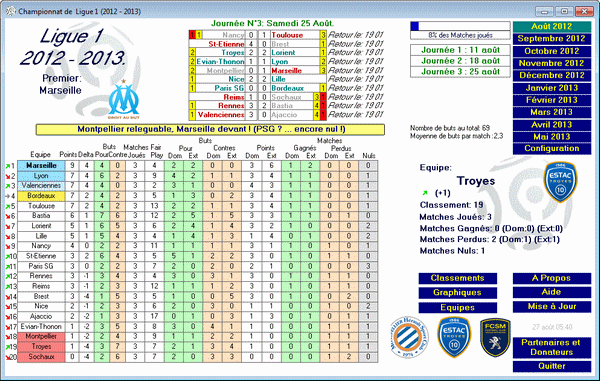The height and width of the screenshot is (381, 600).
Task: Click red down arrow beside Sochaux rank
Action: pos(8,357)
